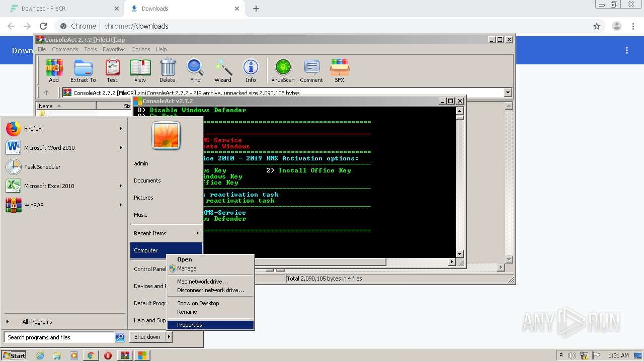Click Internet Explorer icon on taskbar
The width and height of the screenshot is (644, 362).
[x=40, y=355]
